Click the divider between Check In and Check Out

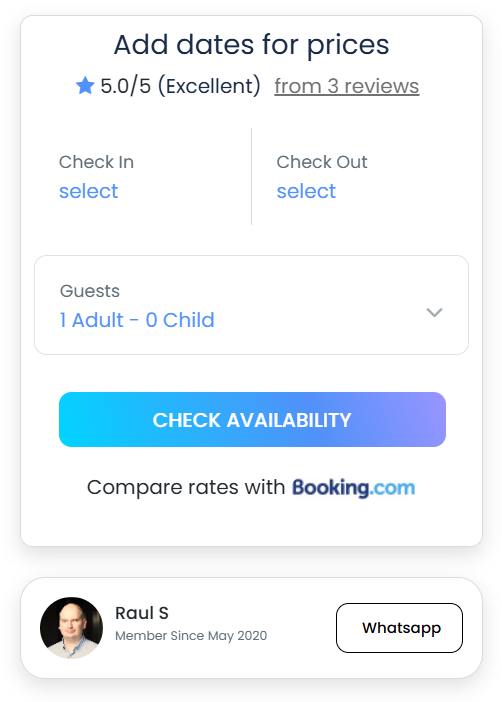[x=251, y=176]
